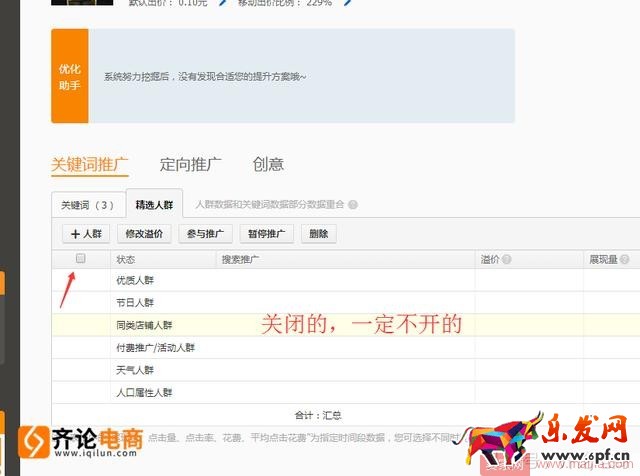Expand the 优质人群 row
Viewport: 640px width, 476px height.
tap(135, 281)
